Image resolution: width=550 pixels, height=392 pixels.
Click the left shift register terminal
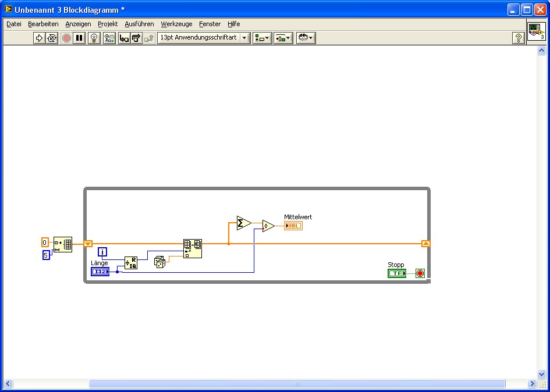pyautogui.click(x=88, y=244)
